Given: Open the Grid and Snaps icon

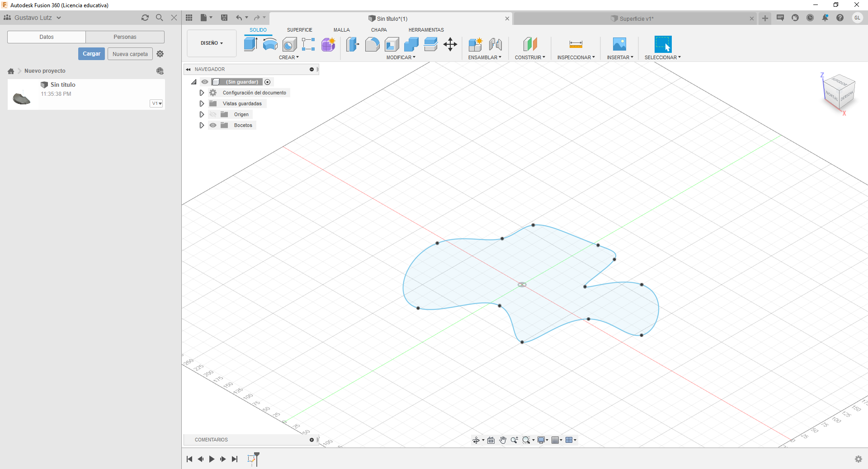Looking at the screenshot, I should pyautogui.click(x=555, y=440).
